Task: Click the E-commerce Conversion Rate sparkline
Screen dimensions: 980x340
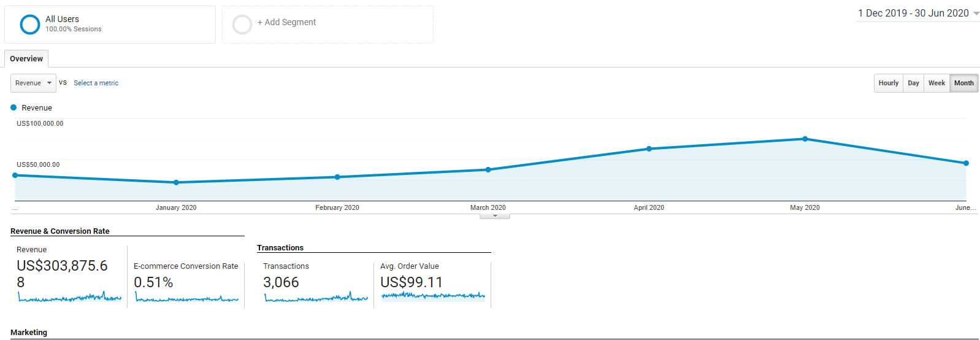Action: 186,298
